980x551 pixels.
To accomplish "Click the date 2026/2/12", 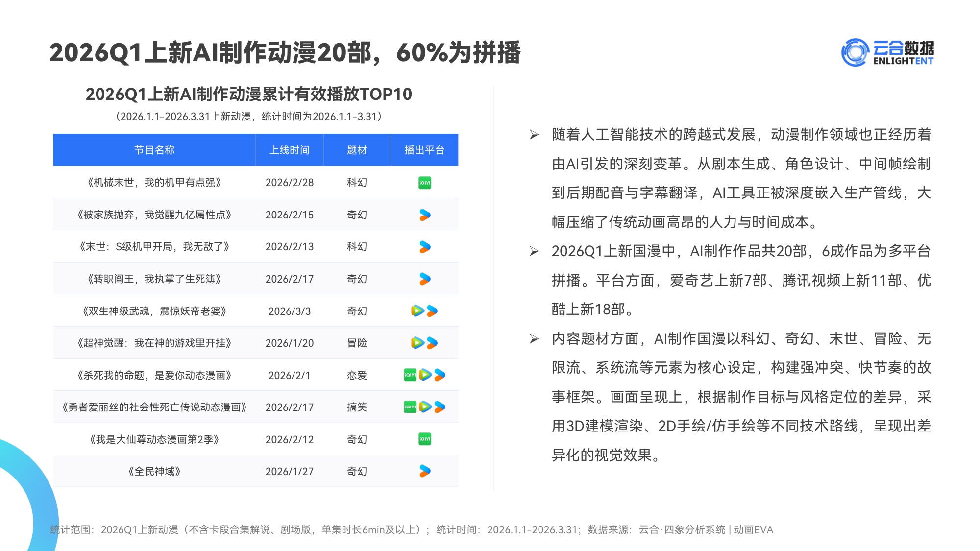I will click(290, 439).
